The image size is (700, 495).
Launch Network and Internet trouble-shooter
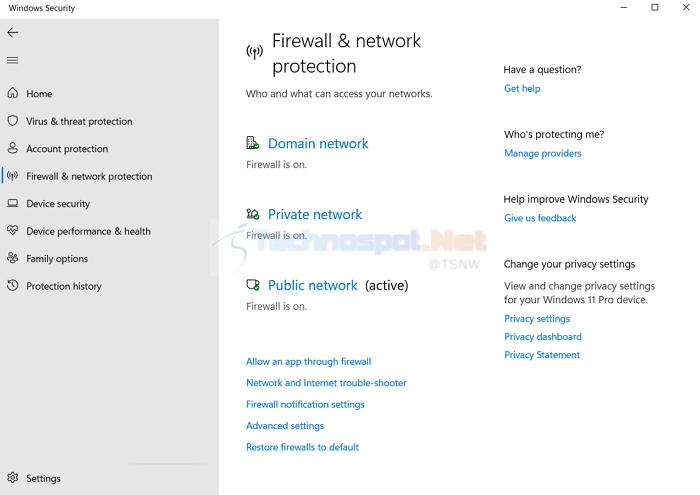point(326,383)
